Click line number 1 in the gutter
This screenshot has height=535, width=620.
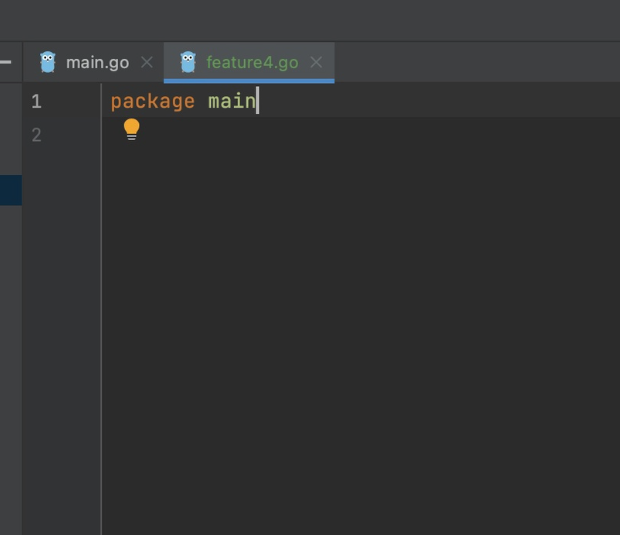click(x=36, y=101)
